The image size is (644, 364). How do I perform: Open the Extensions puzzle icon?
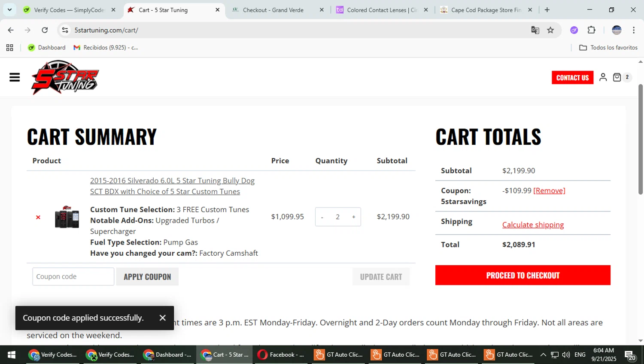(x=592, y=30)
